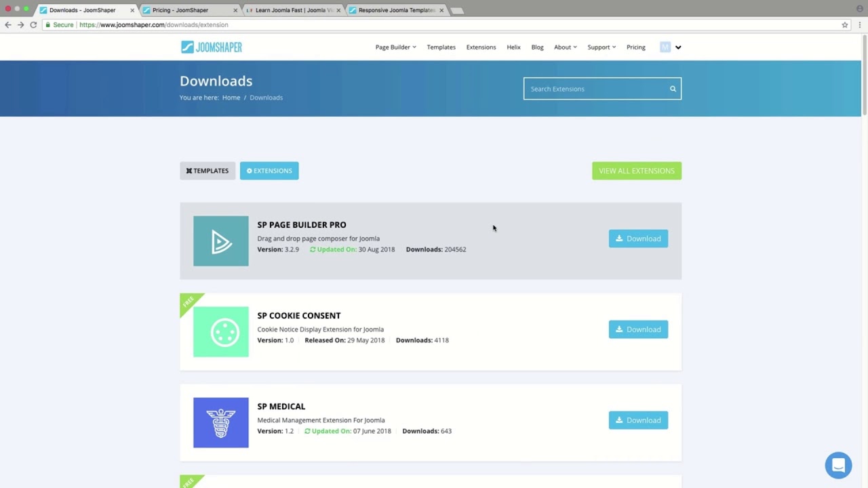
Task: Close the Responsive Joomla Templates tab
Action: (441, 10)
